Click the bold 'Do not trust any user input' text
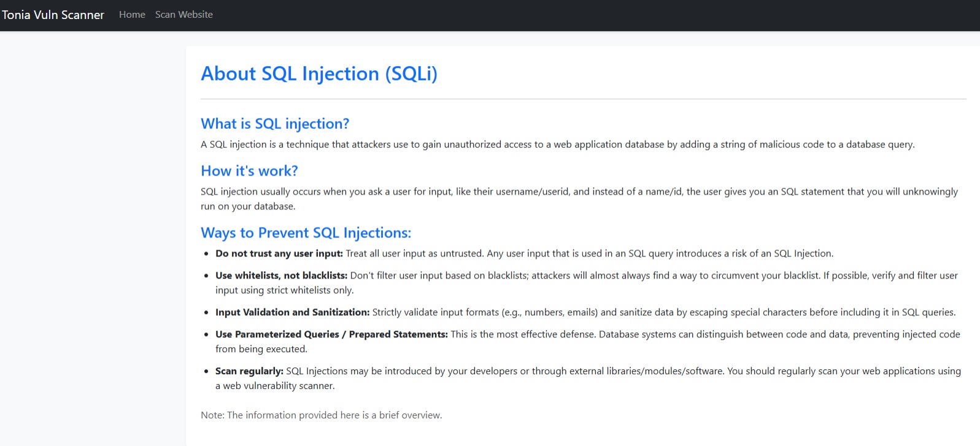 pos(279,254)
